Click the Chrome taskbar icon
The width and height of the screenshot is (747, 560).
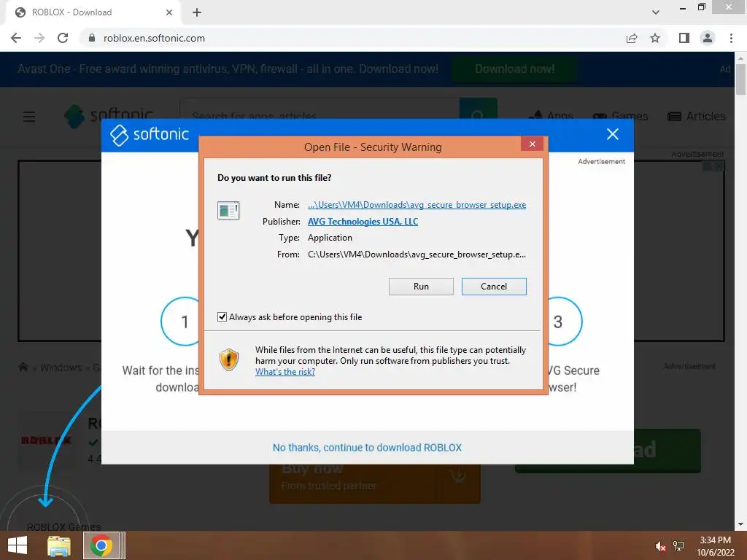point(101,545)
